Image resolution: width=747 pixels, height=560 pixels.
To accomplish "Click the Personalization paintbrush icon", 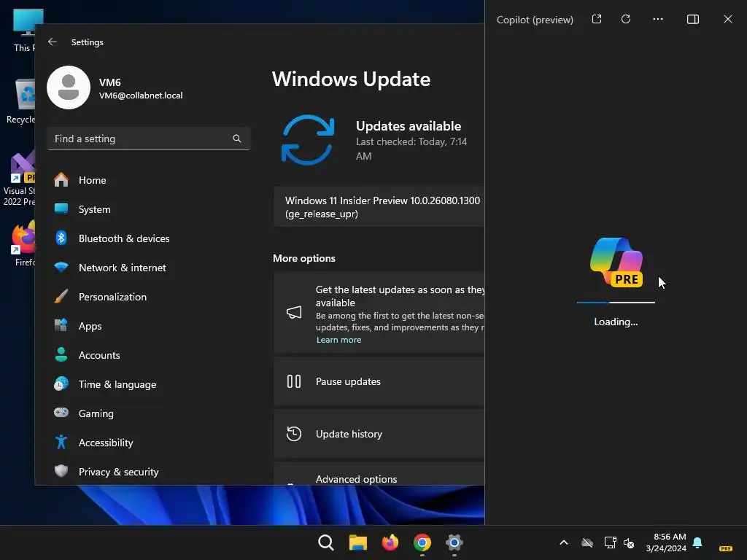I will [61, 296].
